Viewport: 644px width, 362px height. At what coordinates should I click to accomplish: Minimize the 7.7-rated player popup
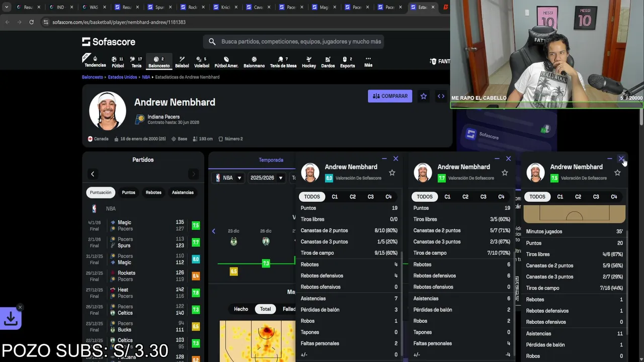click(497, 159)
